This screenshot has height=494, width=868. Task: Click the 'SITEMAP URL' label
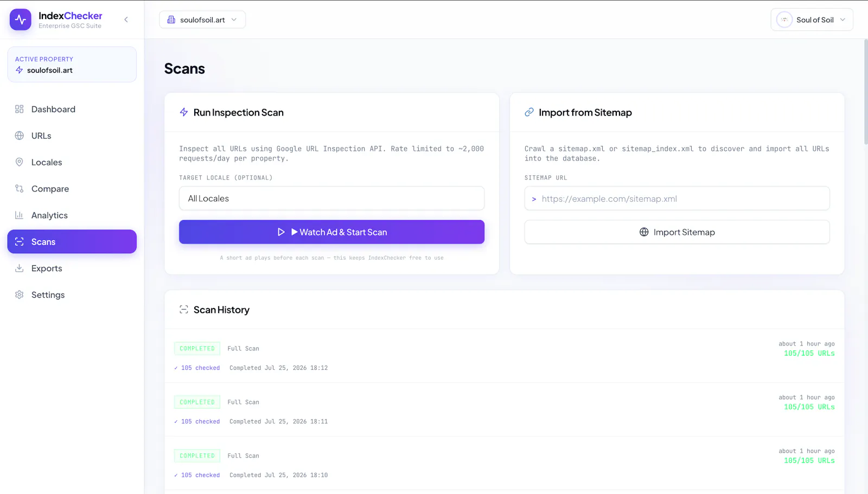click(545, 178)
